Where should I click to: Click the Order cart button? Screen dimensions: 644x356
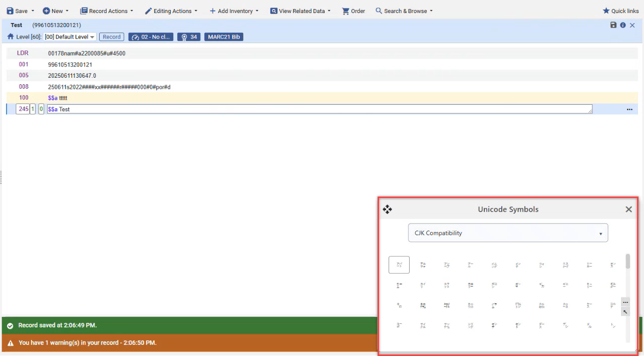click(x=354, y=11)
